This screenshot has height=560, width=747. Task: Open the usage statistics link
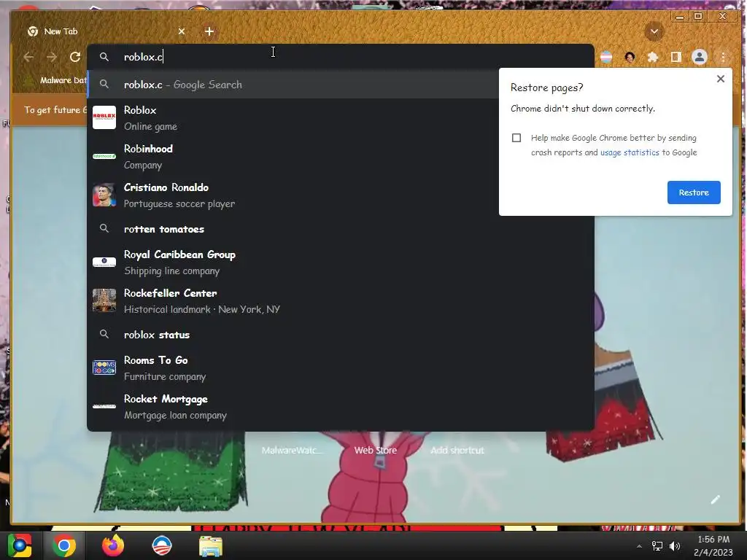(630, 152)
